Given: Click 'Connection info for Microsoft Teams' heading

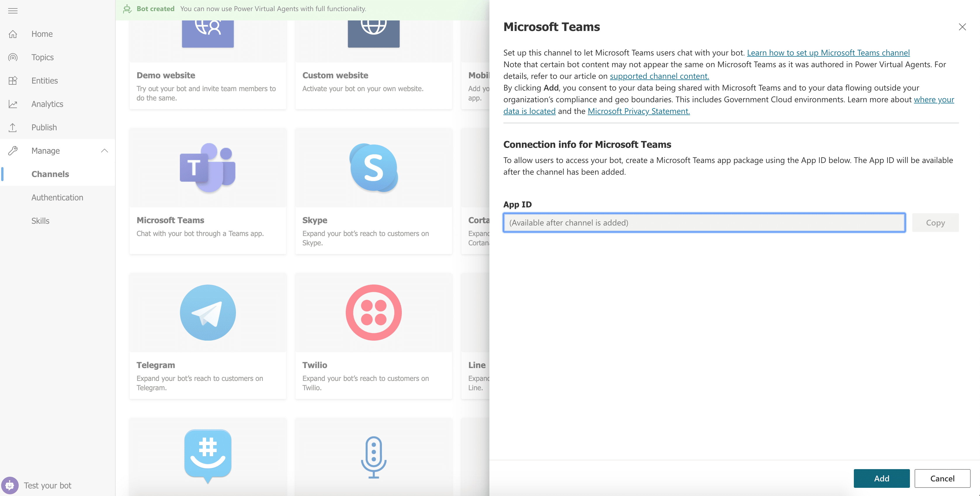Looking at the screenshot, I should coord(587,144).
